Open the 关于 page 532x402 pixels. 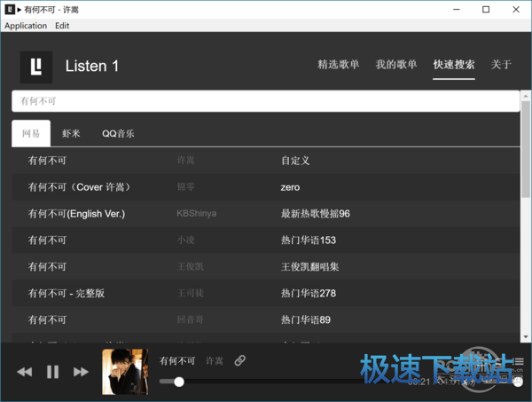501,65
